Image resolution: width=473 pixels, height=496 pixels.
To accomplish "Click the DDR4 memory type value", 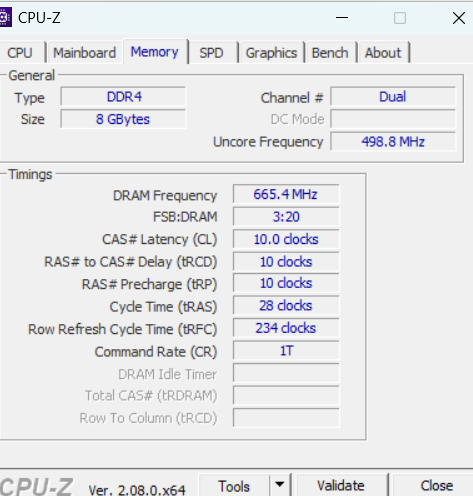I will tap(123, 97).
